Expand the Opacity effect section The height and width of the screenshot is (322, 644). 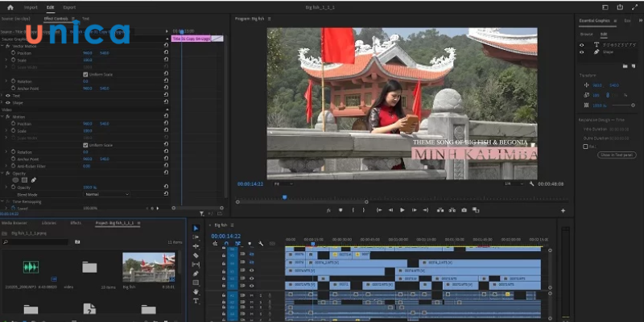pos(4,173)
